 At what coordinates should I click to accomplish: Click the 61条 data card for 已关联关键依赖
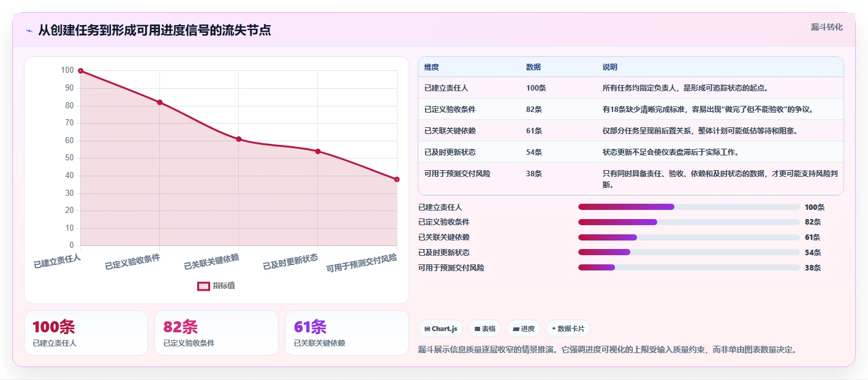(x=347, y=333)
